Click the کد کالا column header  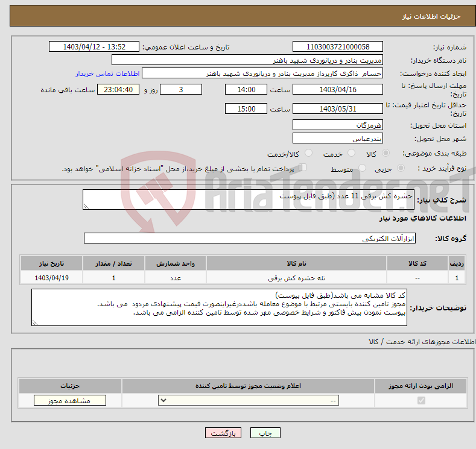point(417,263)
